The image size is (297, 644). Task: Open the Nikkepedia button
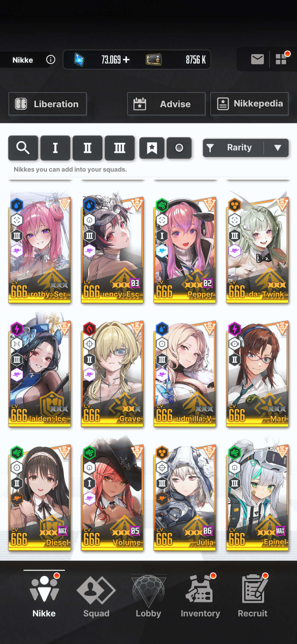[249, 104]
